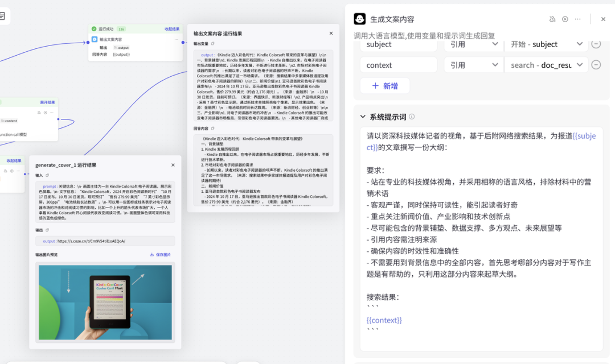Click 收起结果 on the bottom-left node
615x364 pixels.
pos(14,160)
